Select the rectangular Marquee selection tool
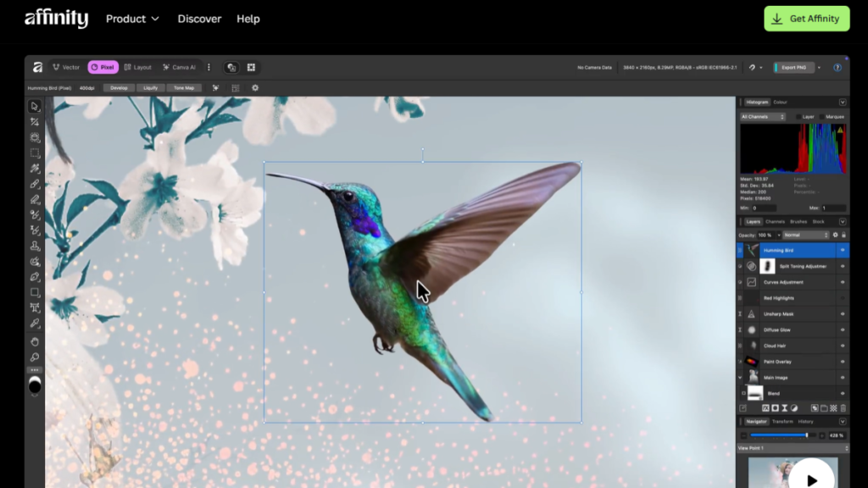This screenshot has height=488, width=868. (35, 153)
